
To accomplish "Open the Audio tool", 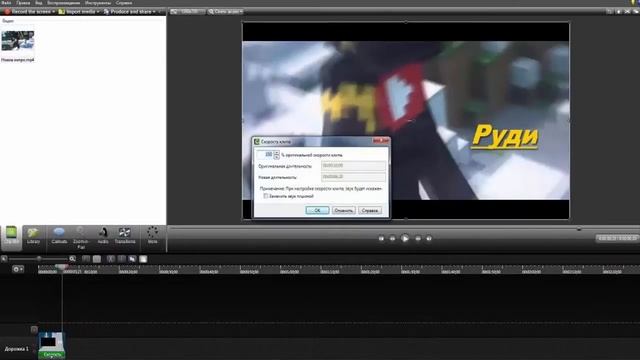I will (x=103, y=236).
